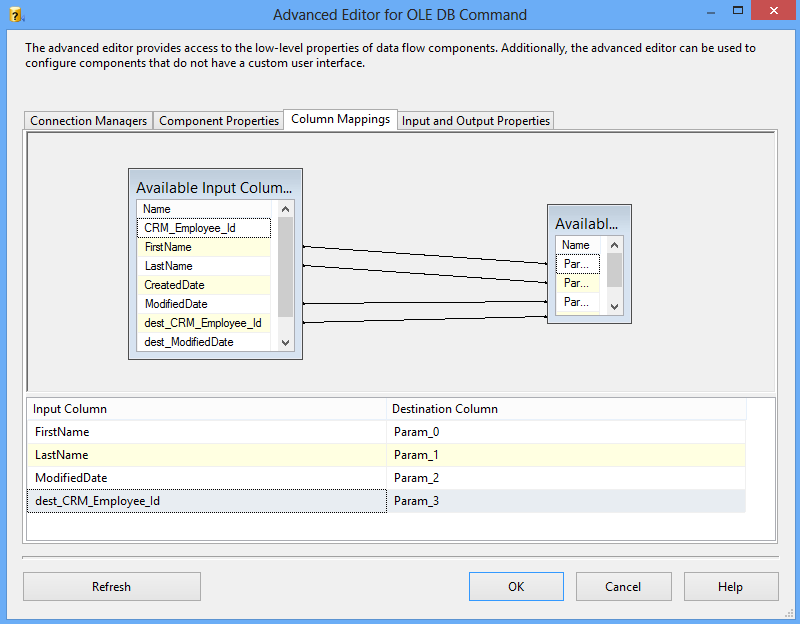Screen dimensions: 800x624
Task: Select second Par... destination column entry
Action: click(x=578, y=283)
